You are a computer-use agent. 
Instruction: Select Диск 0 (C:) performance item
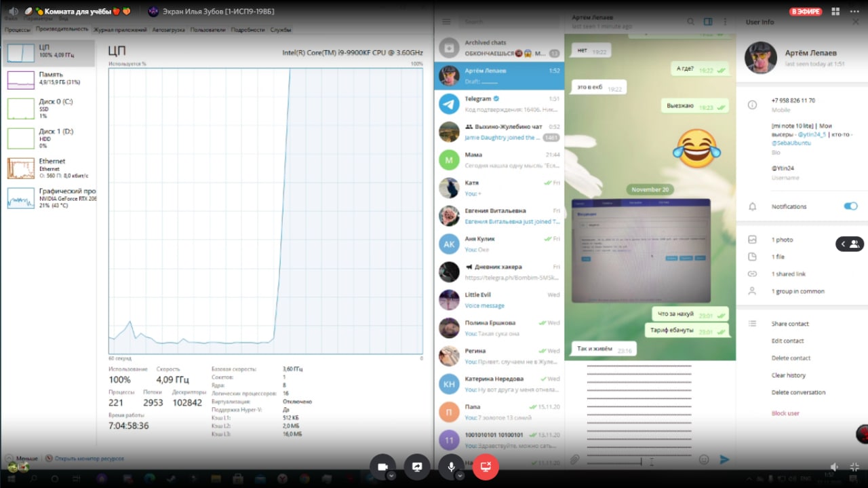coord(49,108)
